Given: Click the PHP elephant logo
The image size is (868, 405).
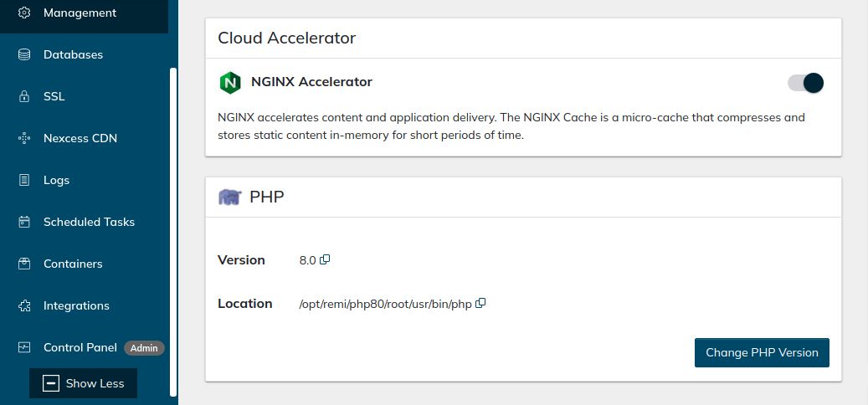Looking at the screenshot, I should pyautogui.click(x=229, y=197).
